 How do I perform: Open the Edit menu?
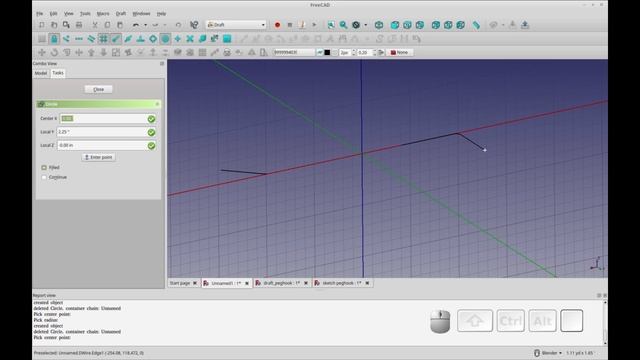[53, 13]
